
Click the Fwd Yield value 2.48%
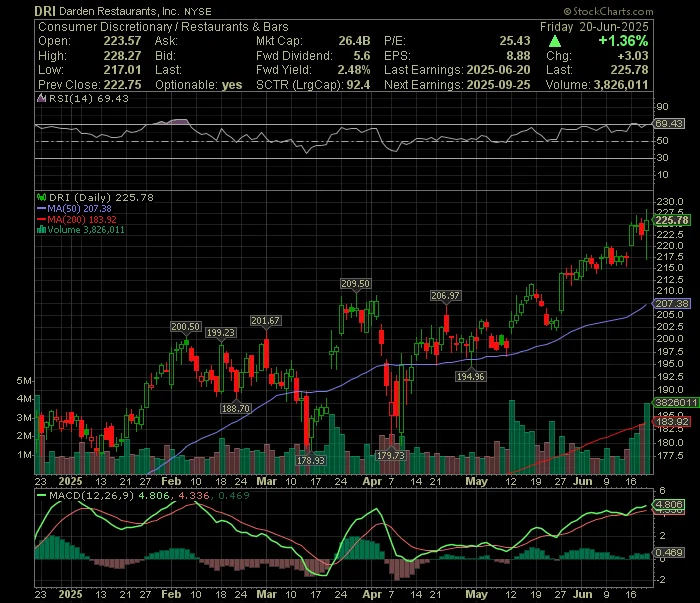pyautogui.click(x=354, y=70)
